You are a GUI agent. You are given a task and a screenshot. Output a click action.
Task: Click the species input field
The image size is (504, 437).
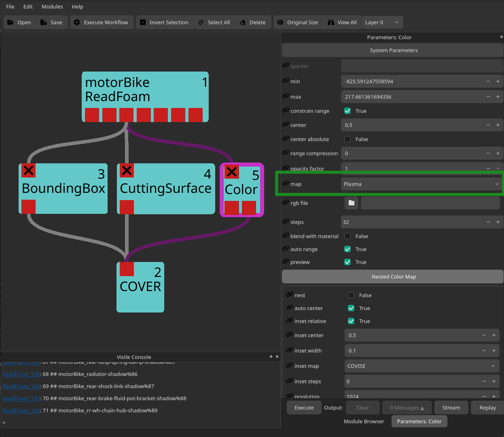[422, 66]
